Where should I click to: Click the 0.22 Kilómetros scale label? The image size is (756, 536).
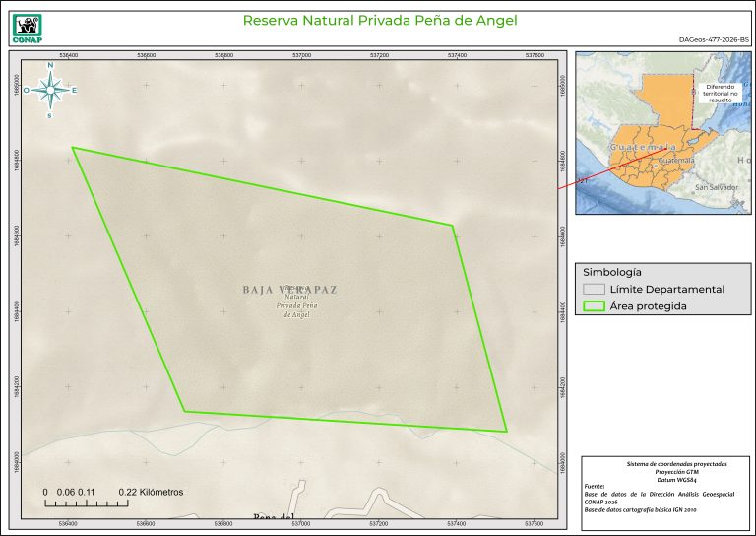(151, 492)
